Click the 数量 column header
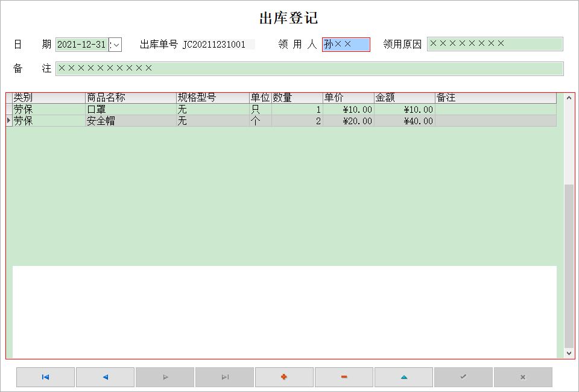This screenshot has width=579, height=392. point(297,98)
